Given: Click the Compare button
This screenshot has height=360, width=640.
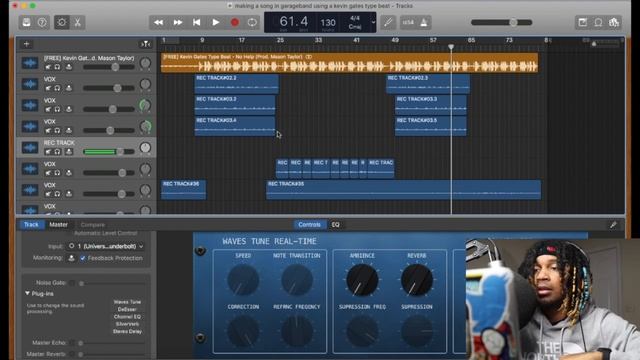Looking at the screenshot, I should pos(93,225).
